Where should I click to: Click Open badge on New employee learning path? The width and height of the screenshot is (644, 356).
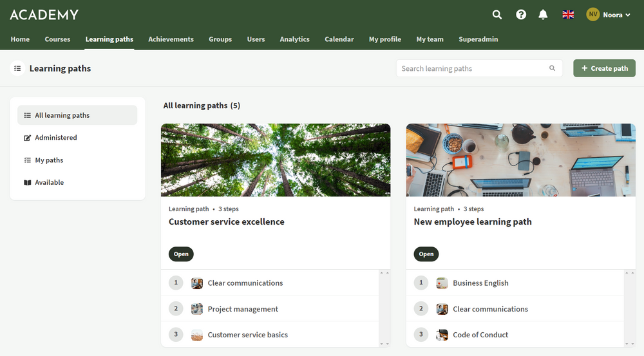click(426, 254)
